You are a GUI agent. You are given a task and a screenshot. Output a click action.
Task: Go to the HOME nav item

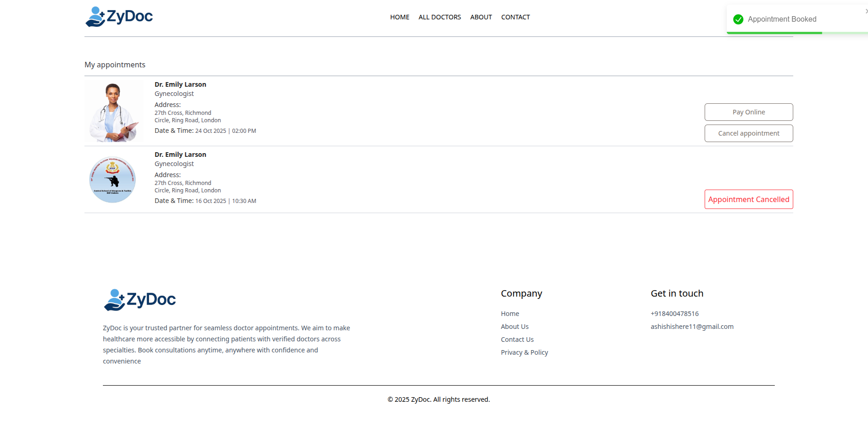click(400, 17)
